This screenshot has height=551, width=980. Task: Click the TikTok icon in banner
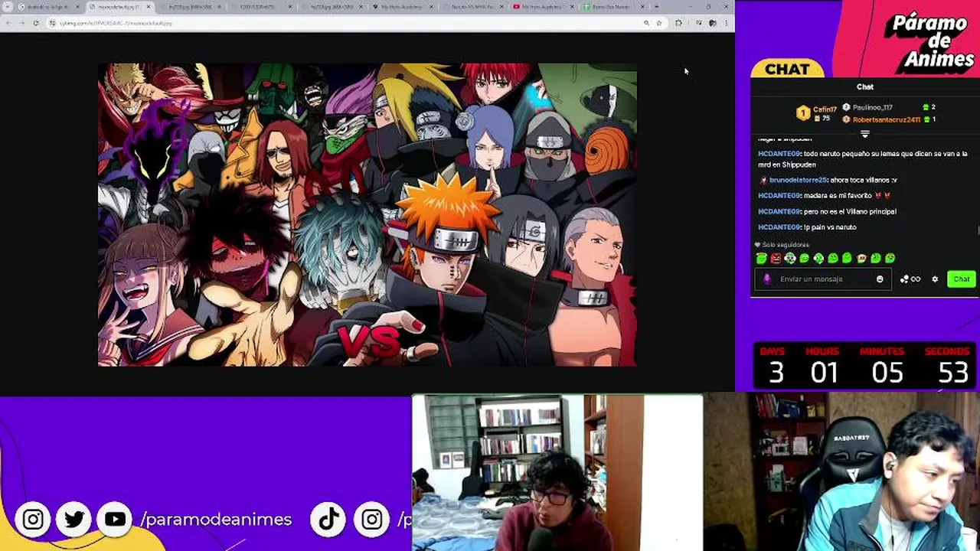pyautogui.click(x=329, y=520)
